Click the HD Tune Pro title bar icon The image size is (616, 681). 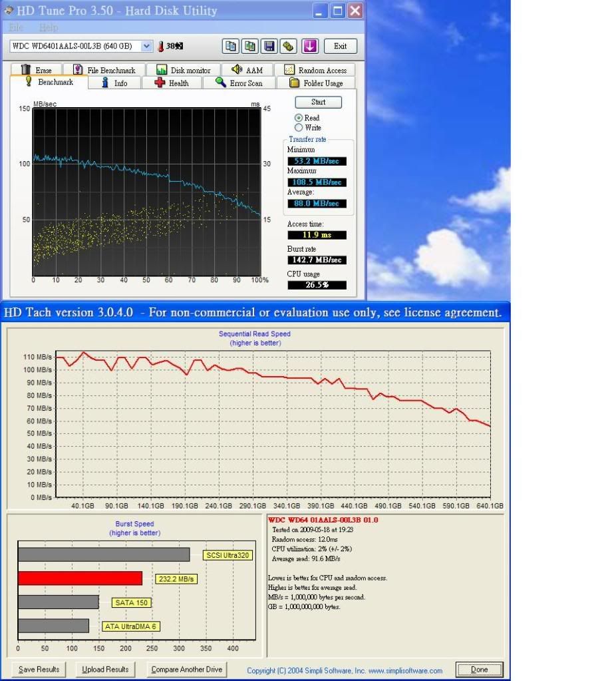(9, 11)
